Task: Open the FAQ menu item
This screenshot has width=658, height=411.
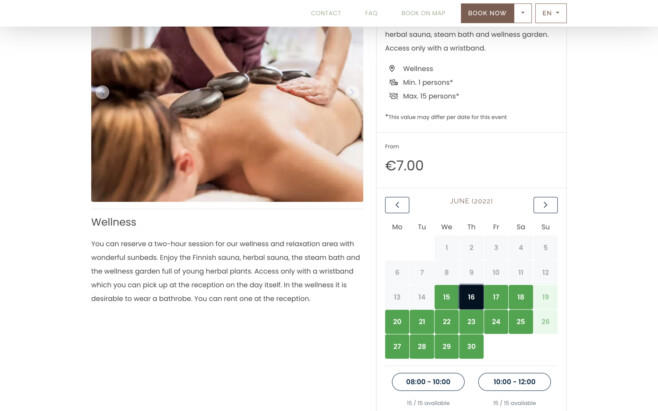Action: [371, 13]
